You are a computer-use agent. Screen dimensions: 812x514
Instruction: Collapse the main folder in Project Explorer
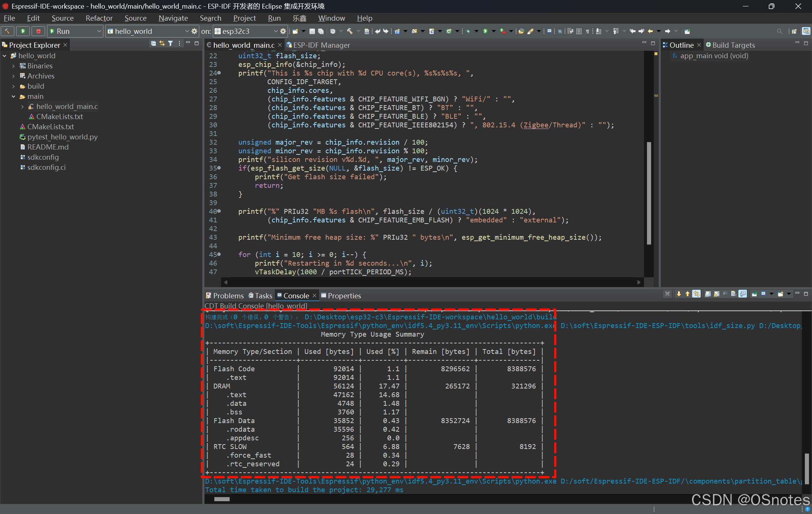coord(14,97)
